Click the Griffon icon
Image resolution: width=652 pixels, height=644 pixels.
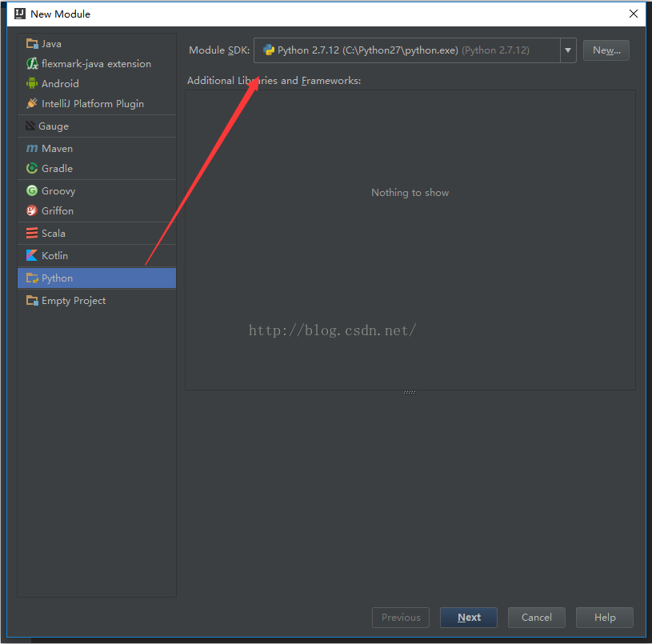click(x=32, y=210)
